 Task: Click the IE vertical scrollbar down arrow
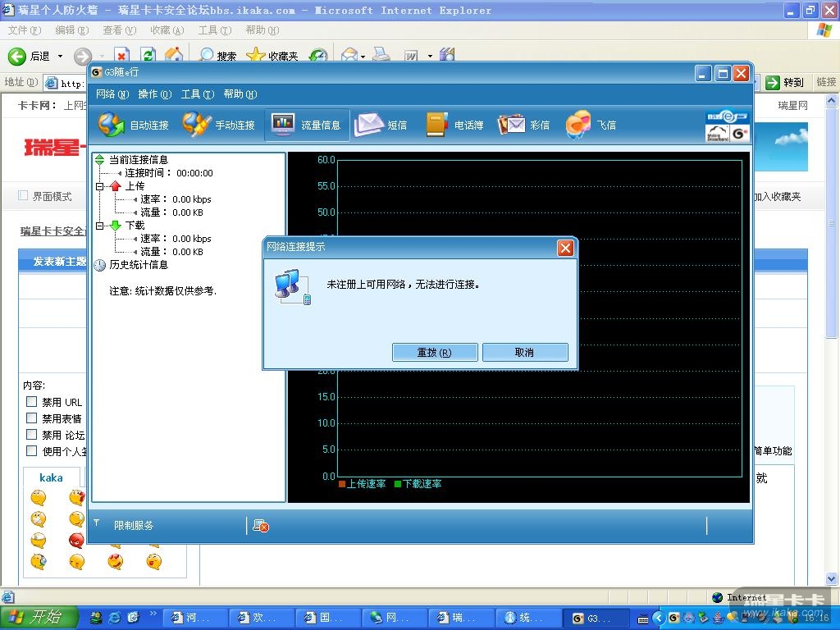click(832, 578)
